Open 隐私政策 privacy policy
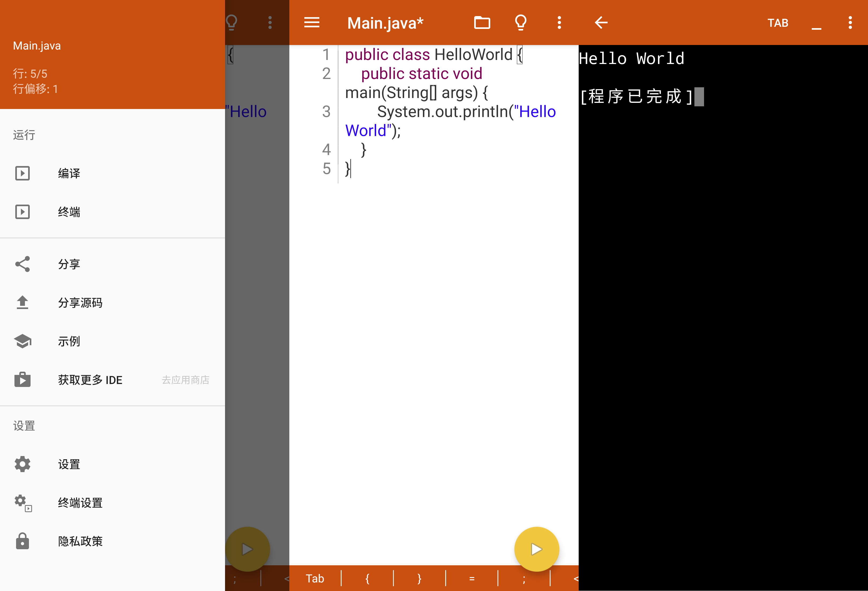Viewport: 868px width, 591px height. [x=80, y=541]
